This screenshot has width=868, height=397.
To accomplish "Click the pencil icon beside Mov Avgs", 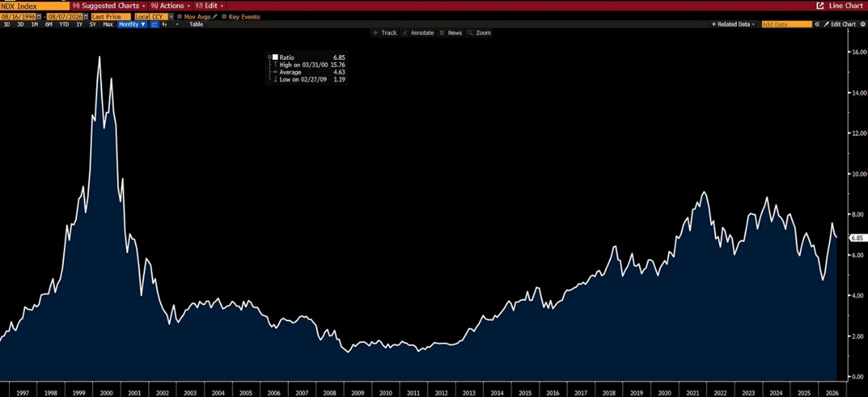I will [x=214, y=16].
